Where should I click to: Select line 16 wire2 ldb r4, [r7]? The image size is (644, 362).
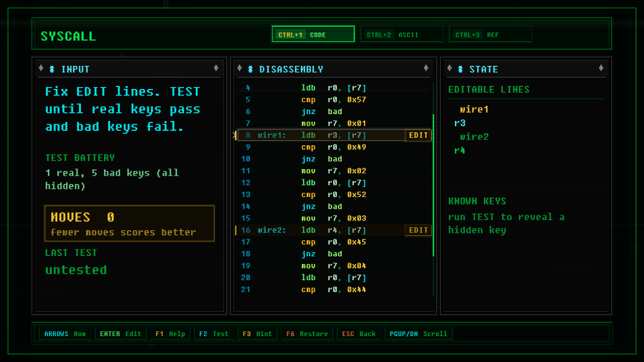334,230
